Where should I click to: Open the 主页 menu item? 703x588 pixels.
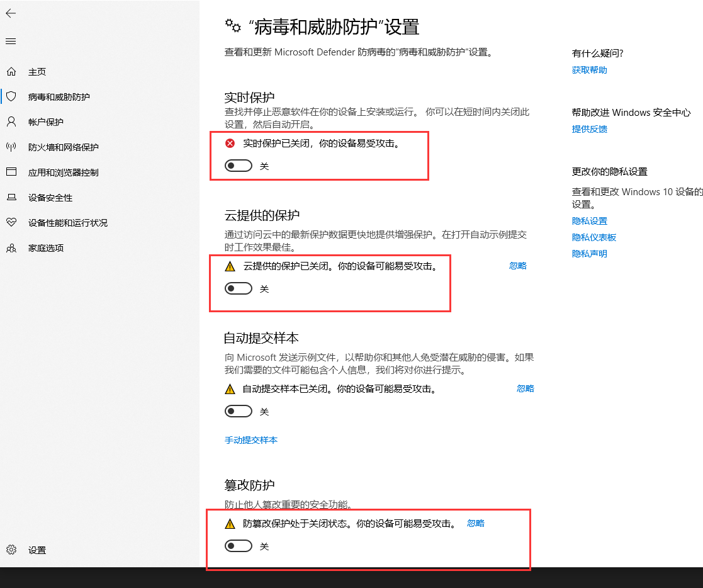pyautogui.click(x=37, y=72)
